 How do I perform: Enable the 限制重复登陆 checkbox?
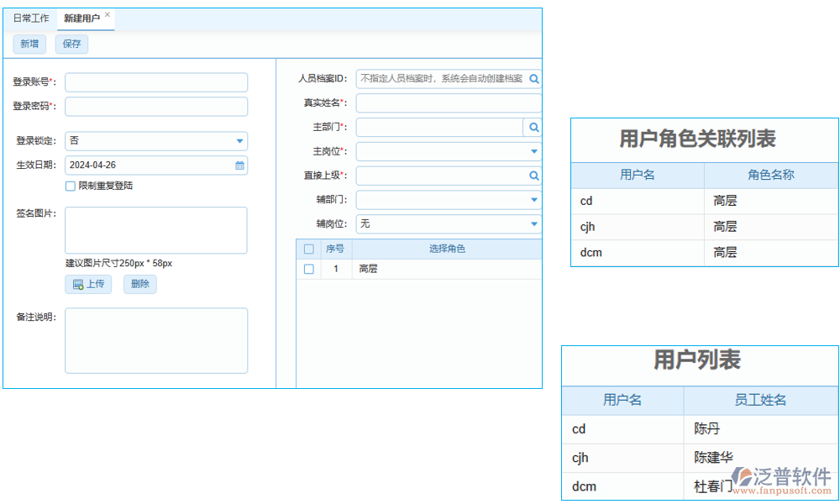pos(71,186)
